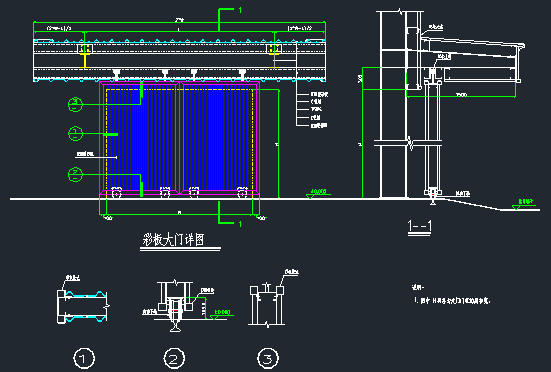
Task: Select the corrugated panel detail drawing 1
Action: click(83, 302)
